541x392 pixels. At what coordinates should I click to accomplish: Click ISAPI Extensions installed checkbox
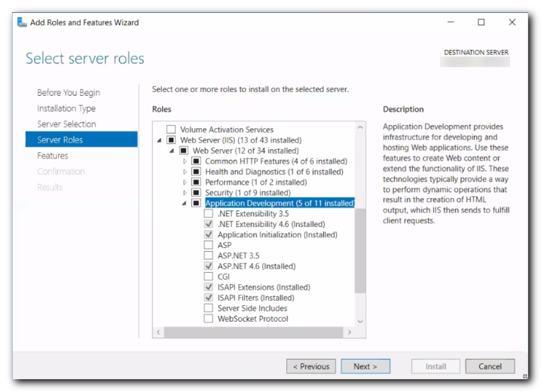click(x=209, y=287)
